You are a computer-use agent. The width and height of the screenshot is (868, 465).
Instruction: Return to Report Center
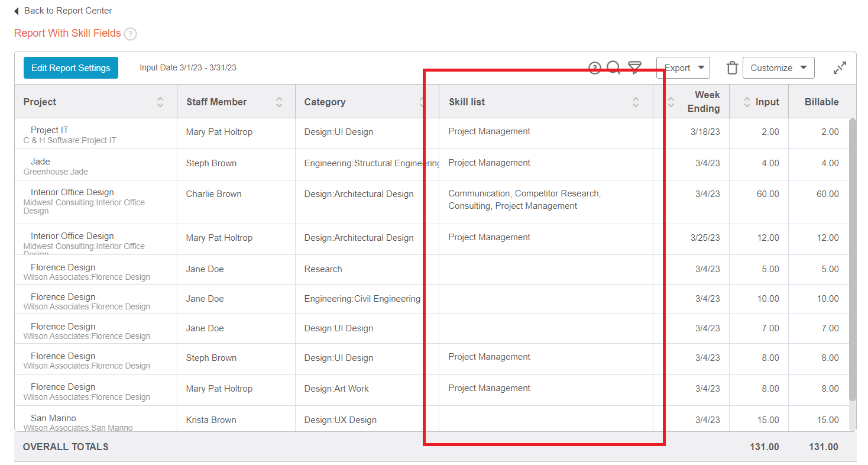[x=67, y=10]
